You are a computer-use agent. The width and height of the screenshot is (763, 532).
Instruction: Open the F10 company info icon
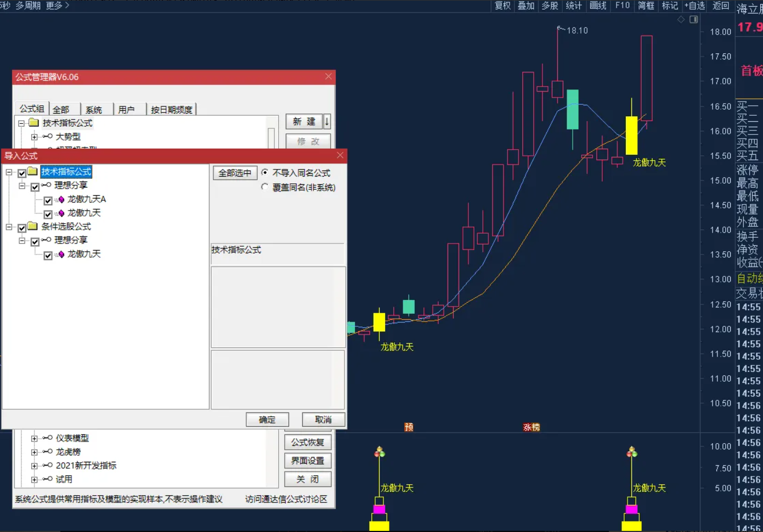621,6
